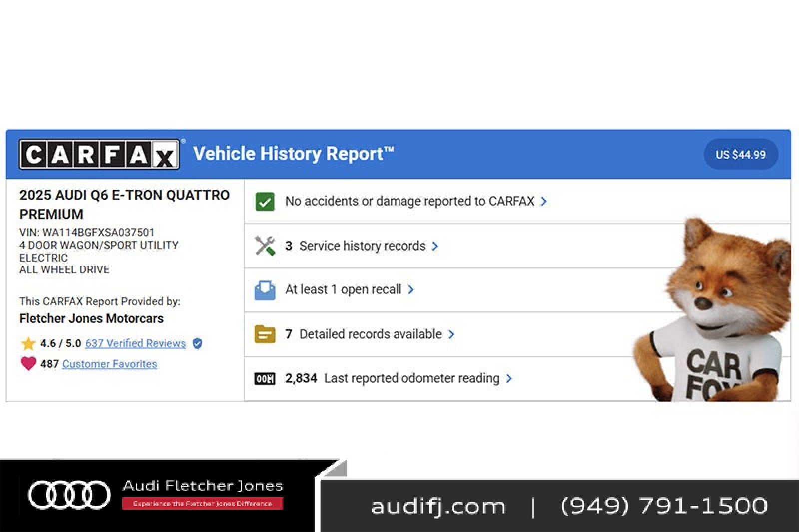Expand the last reported odometer chevron
Screen dimensions: 799x532
[x=509, y=379]
